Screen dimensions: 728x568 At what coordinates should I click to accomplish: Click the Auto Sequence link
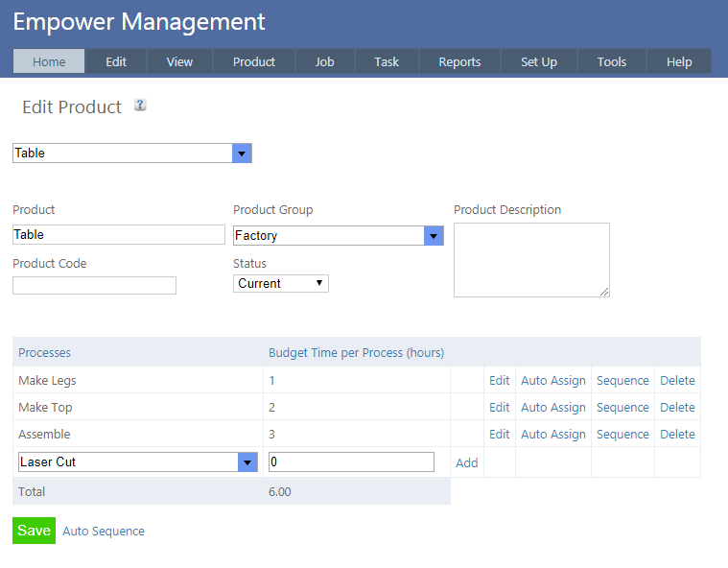104,532
